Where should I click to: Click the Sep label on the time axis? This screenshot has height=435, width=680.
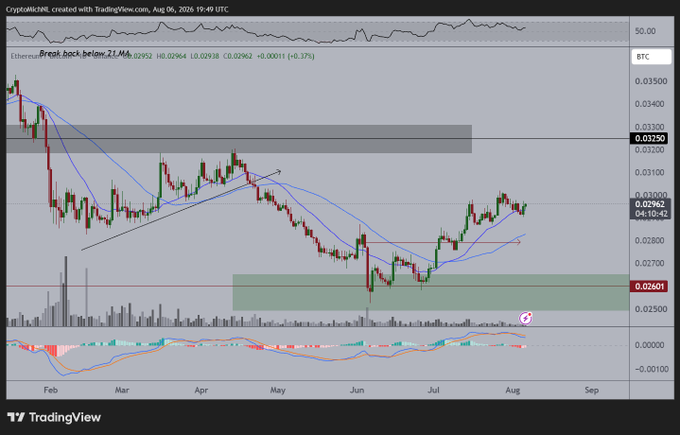click(592, 390)
